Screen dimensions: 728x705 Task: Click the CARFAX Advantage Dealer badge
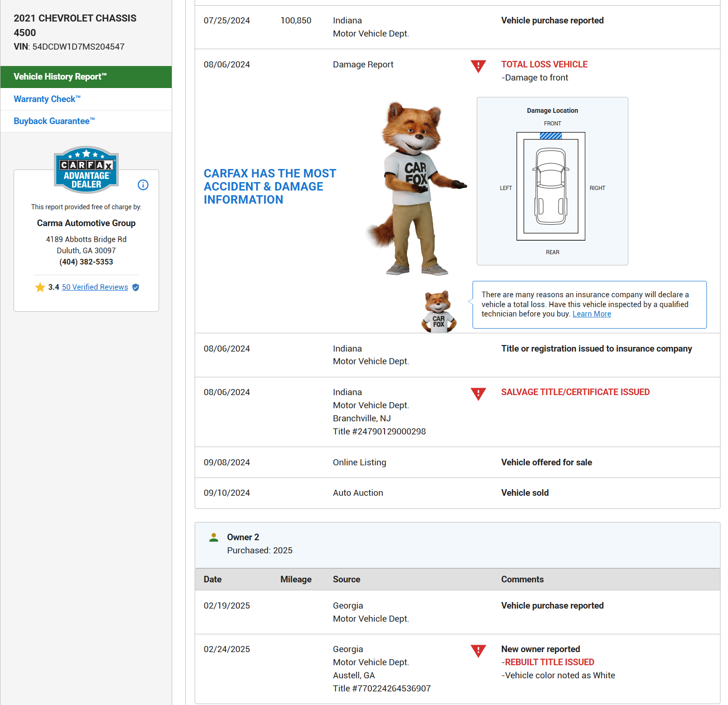coord(86,170)
